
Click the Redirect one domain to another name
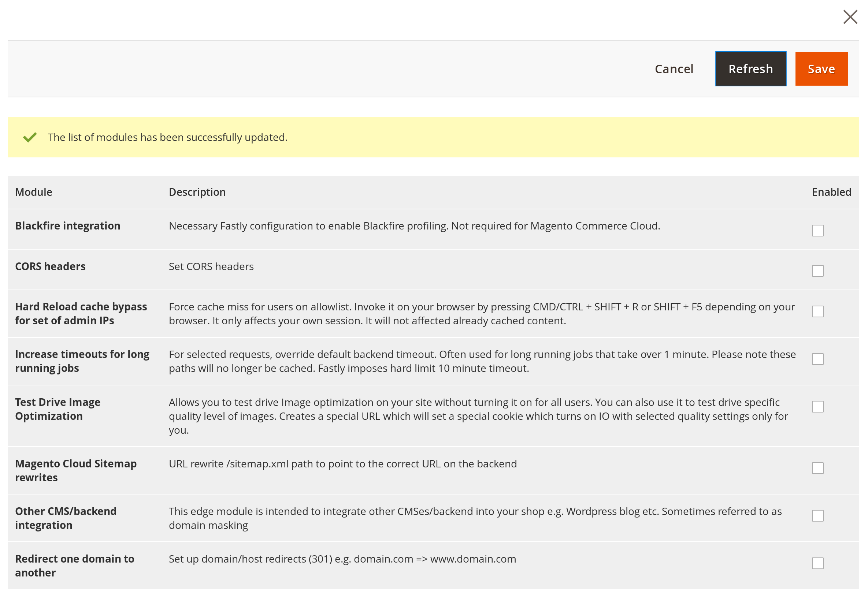click(75, 565)
